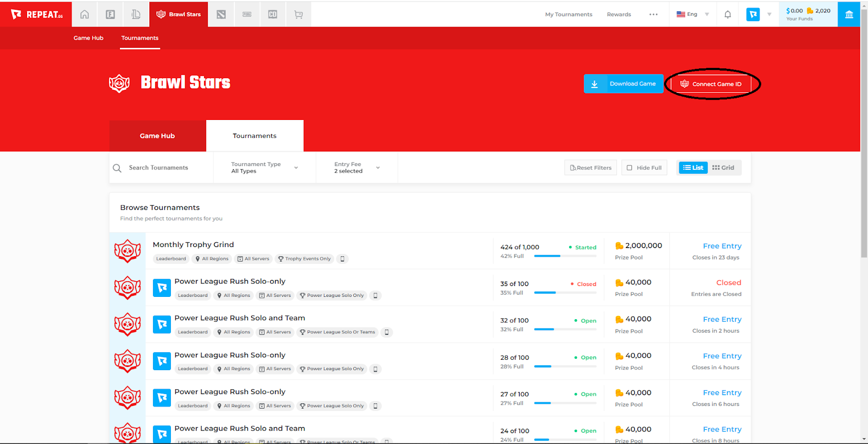Image resolution: width=868 pixels, height=444 pixels.
Task: Click the REPEAT.gg logo
Action: click(x=36, y=15)
